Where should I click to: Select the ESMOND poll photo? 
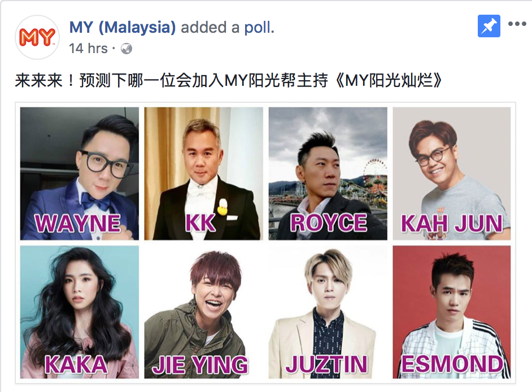tap(452, 312)
